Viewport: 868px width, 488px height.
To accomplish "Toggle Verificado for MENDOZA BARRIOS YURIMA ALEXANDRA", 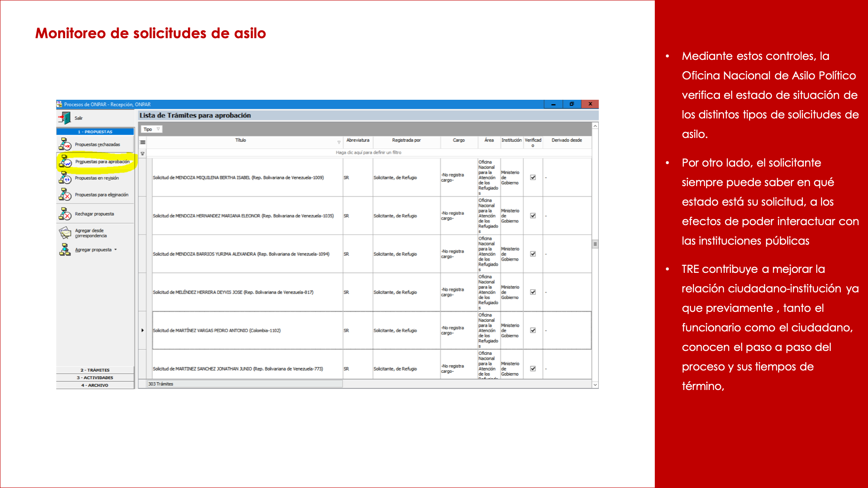I will [533, 254].
